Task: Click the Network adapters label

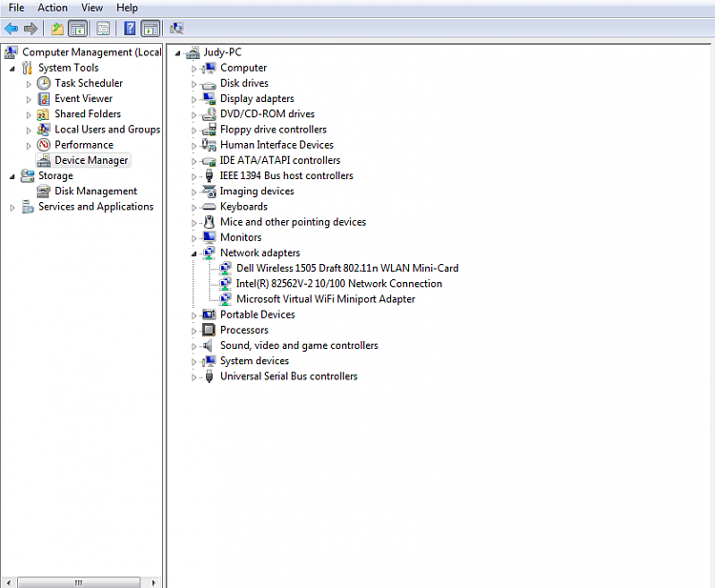Action: [x=260, y=253]
